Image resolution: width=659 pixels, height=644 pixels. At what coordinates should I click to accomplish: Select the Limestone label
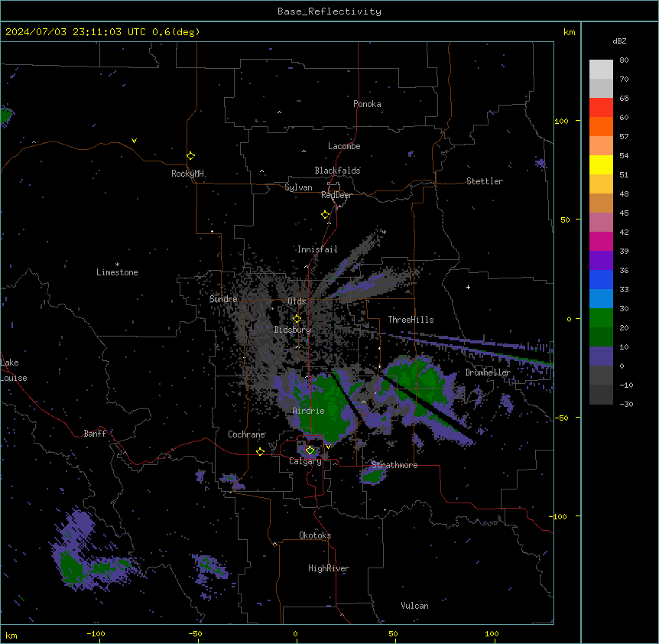pos(117,272)
